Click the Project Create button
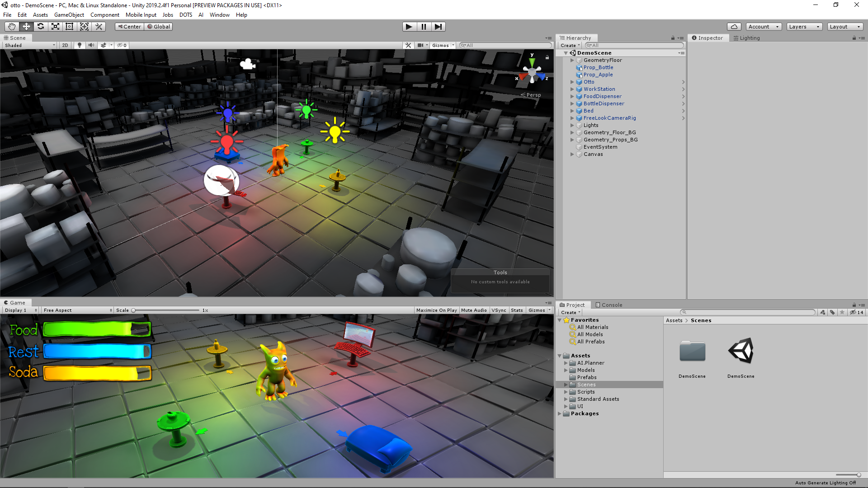 (571, 312)
